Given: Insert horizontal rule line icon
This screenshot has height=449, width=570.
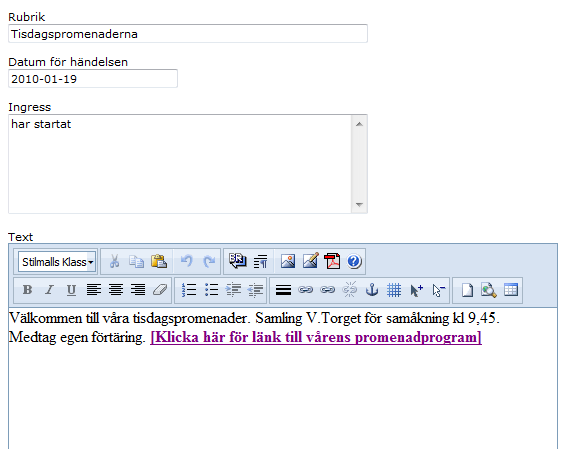Looking at the screenshot, I should coord(283,290).
